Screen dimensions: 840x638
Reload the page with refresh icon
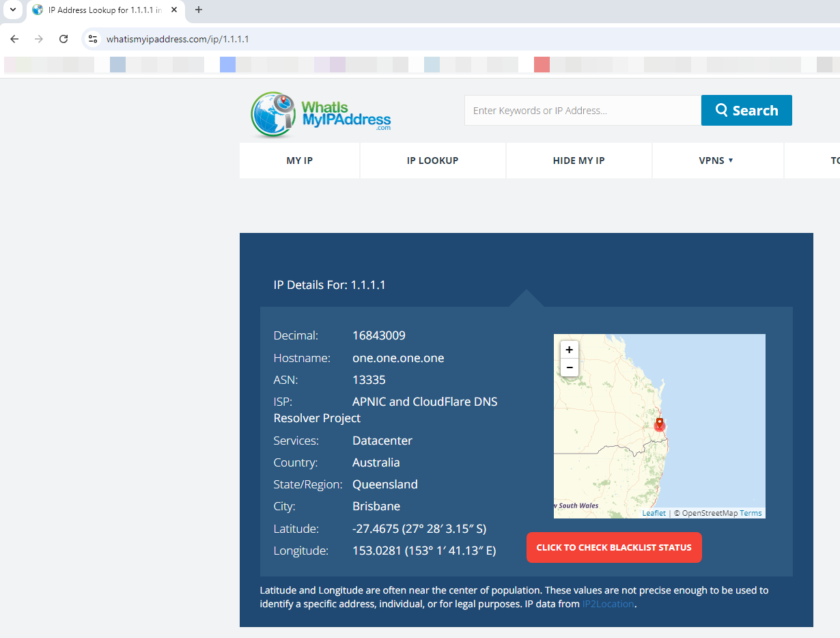click(64, 39)
